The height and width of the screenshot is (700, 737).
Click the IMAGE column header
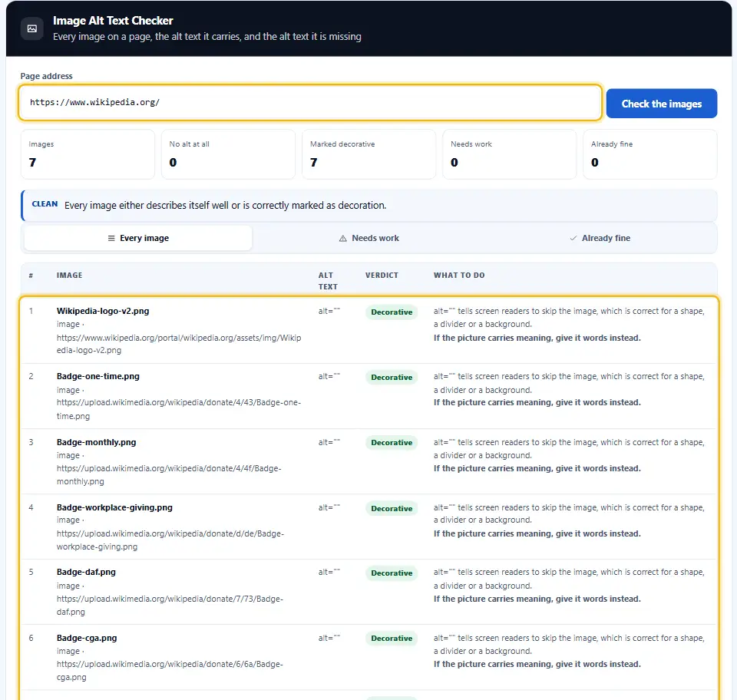(70, 276)
